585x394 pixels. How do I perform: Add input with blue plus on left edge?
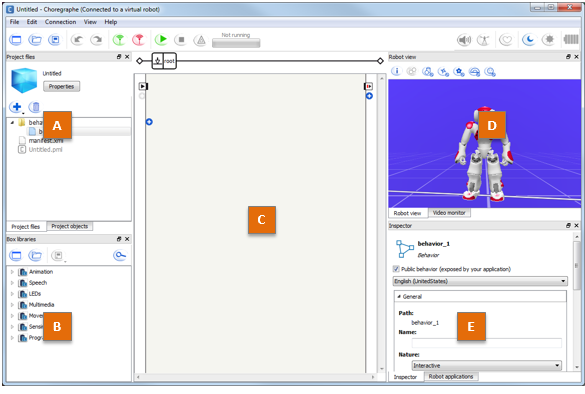pos(149,122)
